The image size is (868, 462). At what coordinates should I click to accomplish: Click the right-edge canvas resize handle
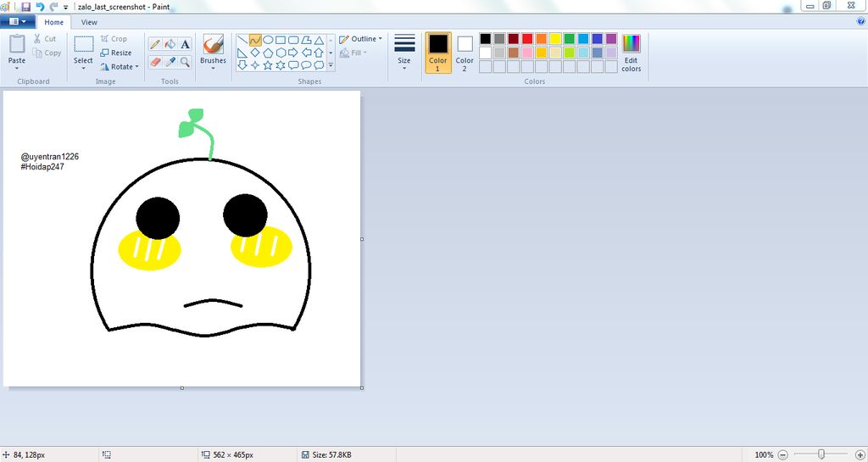pyautogui.click(x=362, y=239)
